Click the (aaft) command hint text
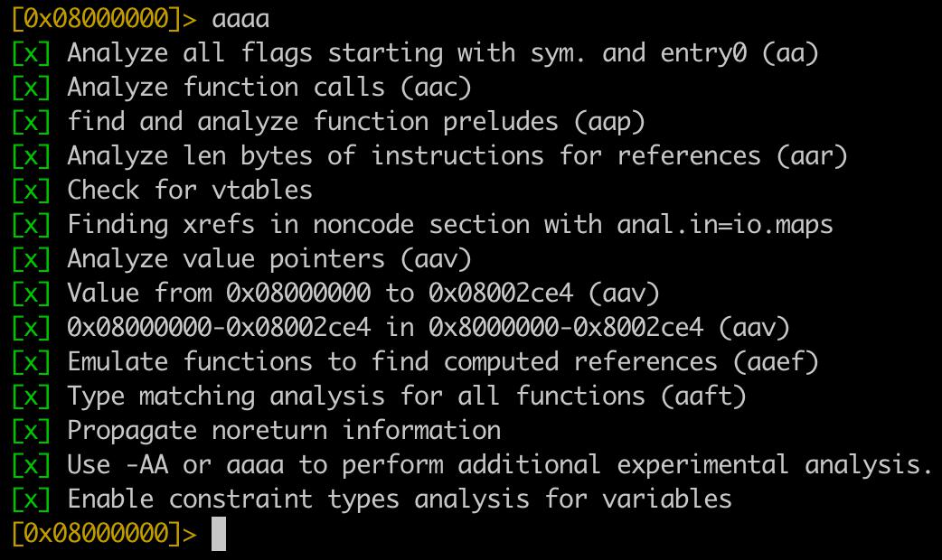The height and width of the screenshot is (560, 942). coord(703,397)
